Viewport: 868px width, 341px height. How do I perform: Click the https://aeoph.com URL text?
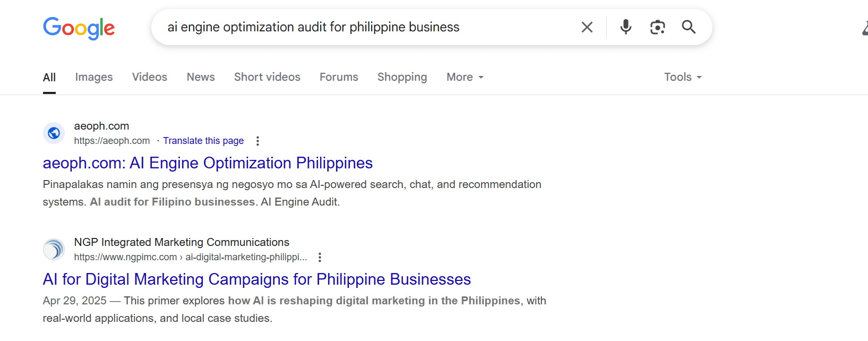click(x=112, y=141)
